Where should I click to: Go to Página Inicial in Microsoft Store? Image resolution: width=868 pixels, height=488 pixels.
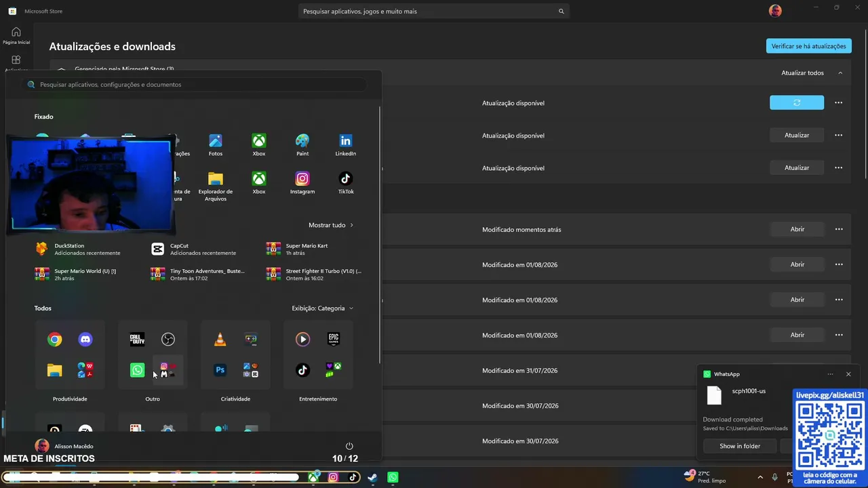(16, 36)
